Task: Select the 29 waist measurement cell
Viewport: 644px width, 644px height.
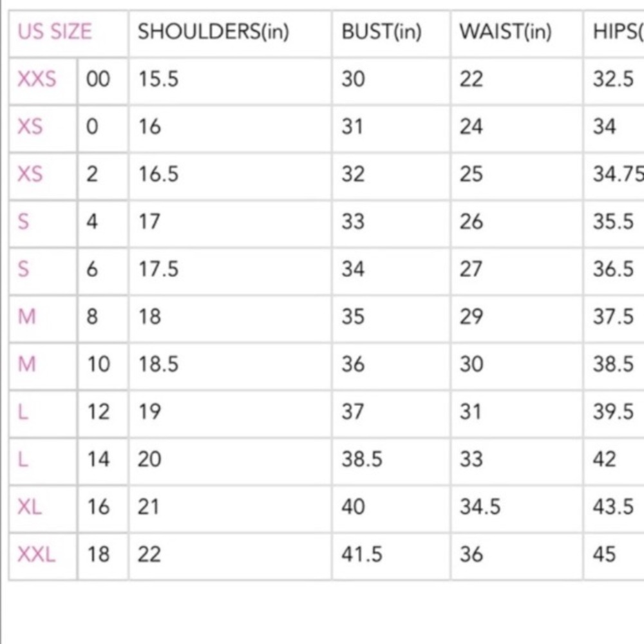Action: tap(471, 317)
